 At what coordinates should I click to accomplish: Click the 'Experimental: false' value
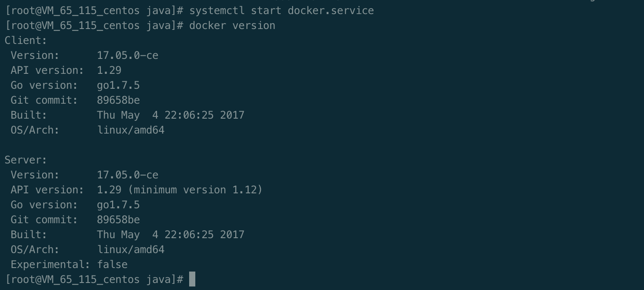tap(112, 265)
